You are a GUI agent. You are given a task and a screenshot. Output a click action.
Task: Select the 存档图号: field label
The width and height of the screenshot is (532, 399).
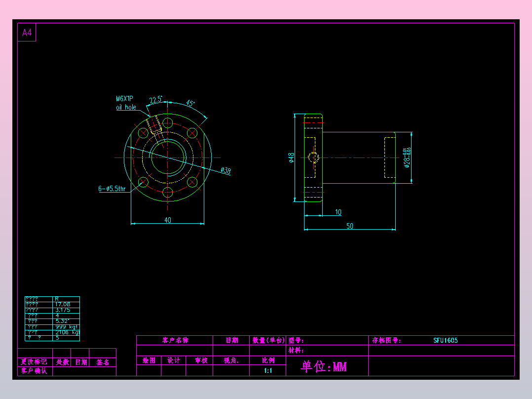[x=386, y=340]
